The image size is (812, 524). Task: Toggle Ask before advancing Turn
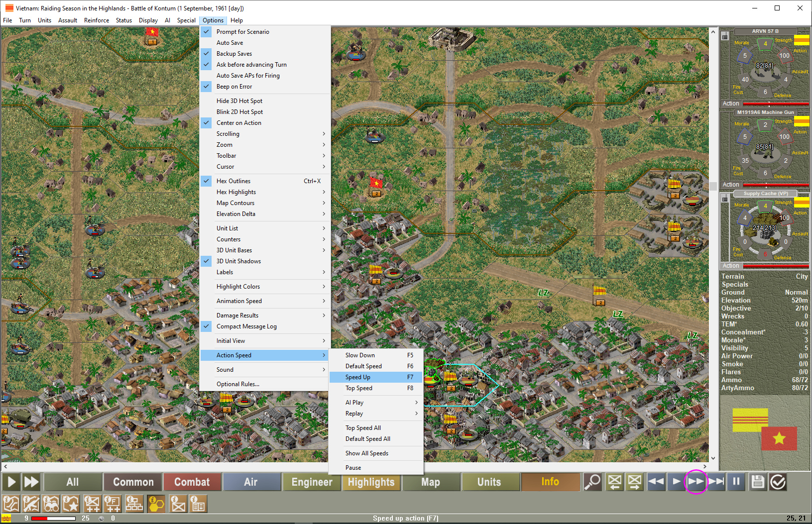click(x=265, y=65)
